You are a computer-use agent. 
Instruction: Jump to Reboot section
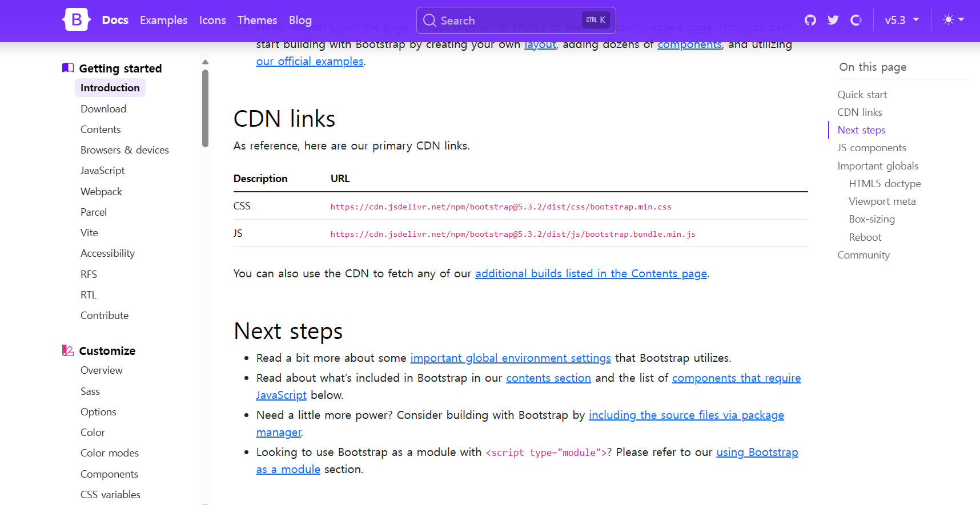[865, 237]
